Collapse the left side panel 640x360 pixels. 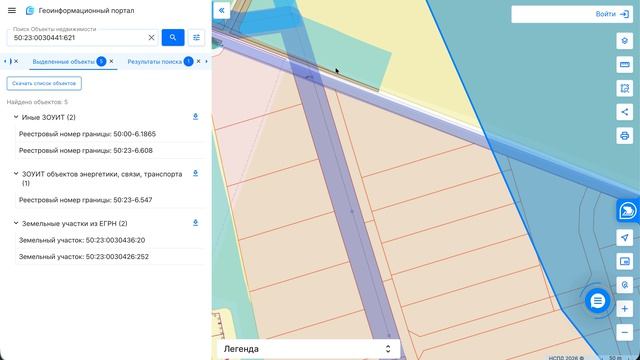(222, 11)
